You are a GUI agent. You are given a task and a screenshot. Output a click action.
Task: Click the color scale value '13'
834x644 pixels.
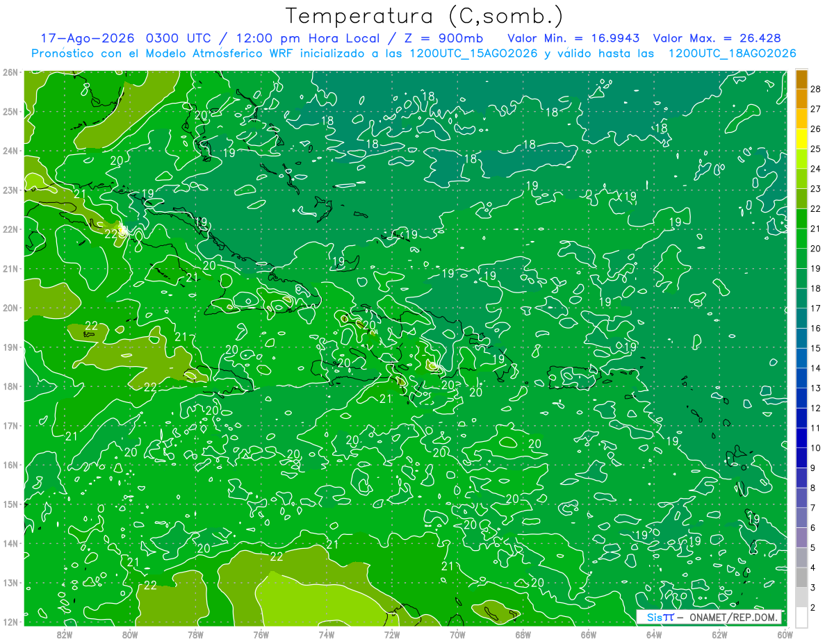816,388
